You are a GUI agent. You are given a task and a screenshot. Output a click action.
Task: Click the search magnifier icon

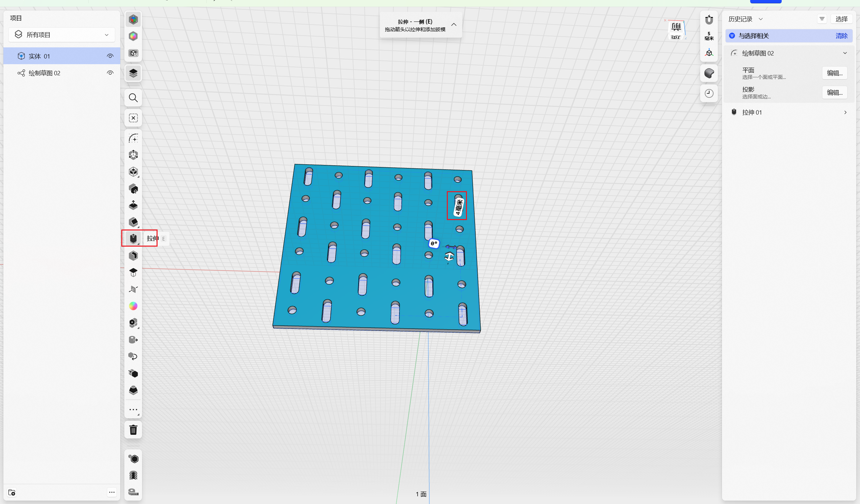pyautogui.click(x=133, y=98)
